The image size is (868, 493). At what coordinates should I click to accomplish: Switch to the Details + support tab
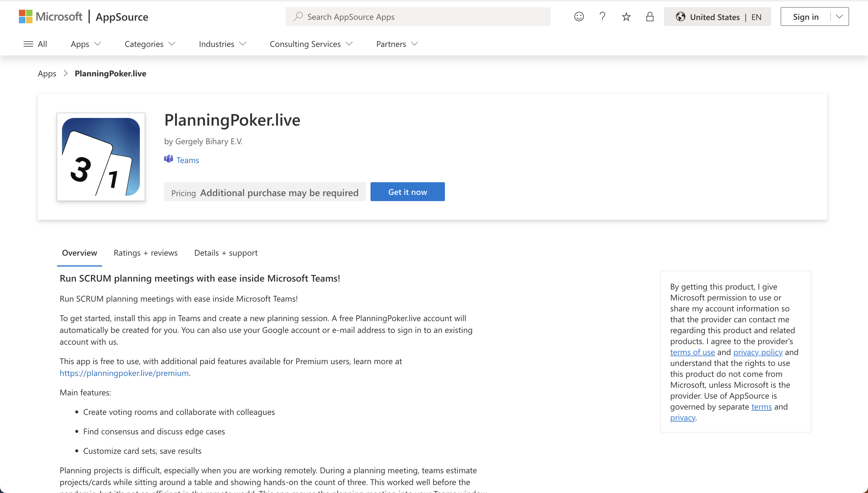[x=225, y=252]
